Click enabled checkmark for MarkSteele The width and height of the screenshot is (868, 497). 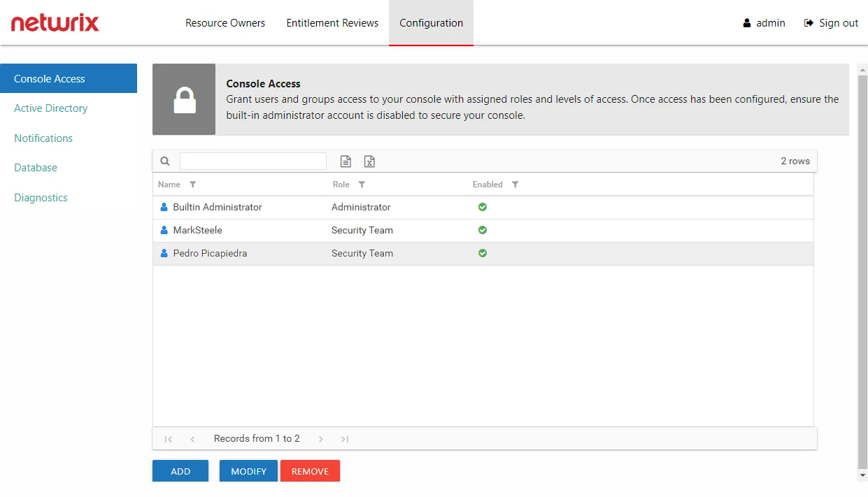(483, 230)
